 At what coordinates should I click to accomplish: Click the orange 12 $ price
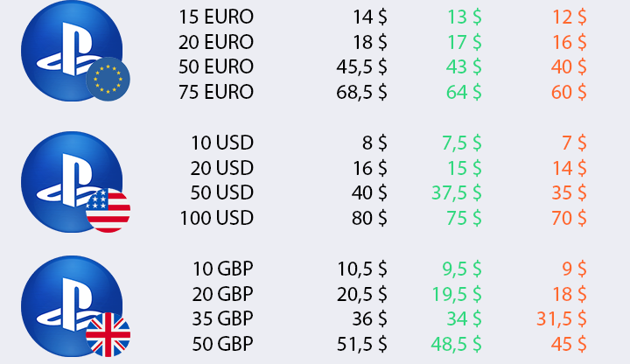pyautogui.click(x=570, y=17)
